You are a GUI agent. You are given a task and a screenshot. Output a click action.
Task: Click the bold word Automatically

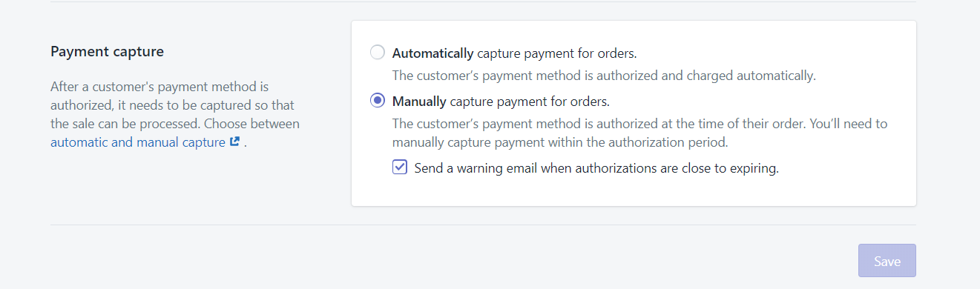tap(433, 53)
